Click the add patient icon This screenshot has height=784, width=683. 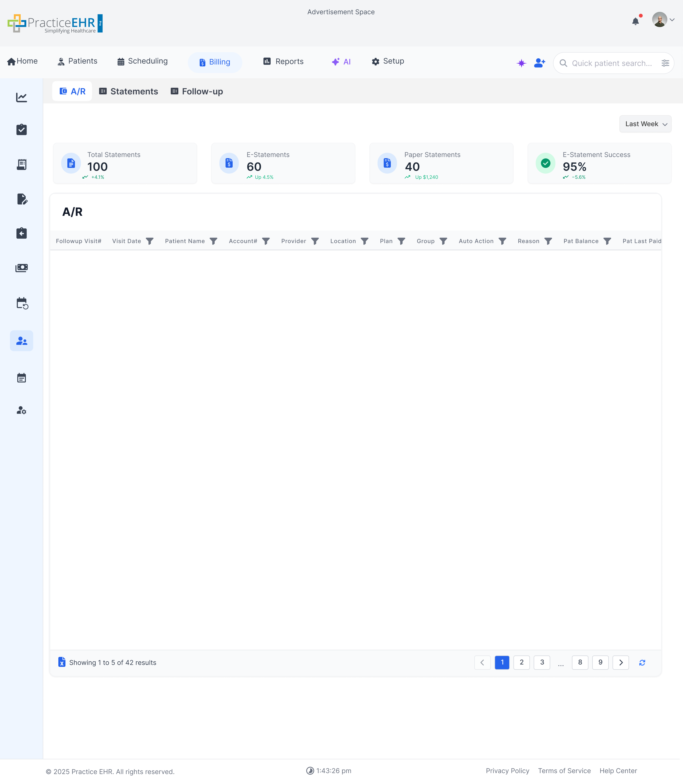tap(539, 63)
